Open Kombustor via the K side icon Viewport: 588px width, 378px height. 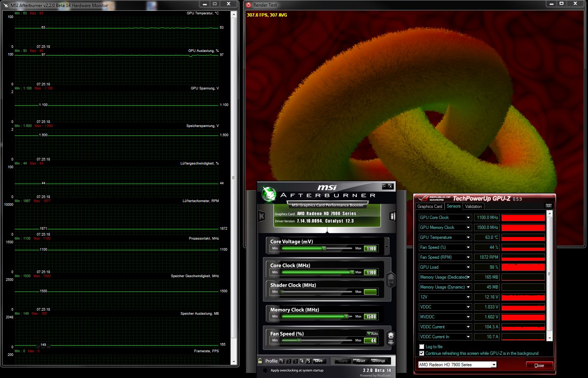262,216
